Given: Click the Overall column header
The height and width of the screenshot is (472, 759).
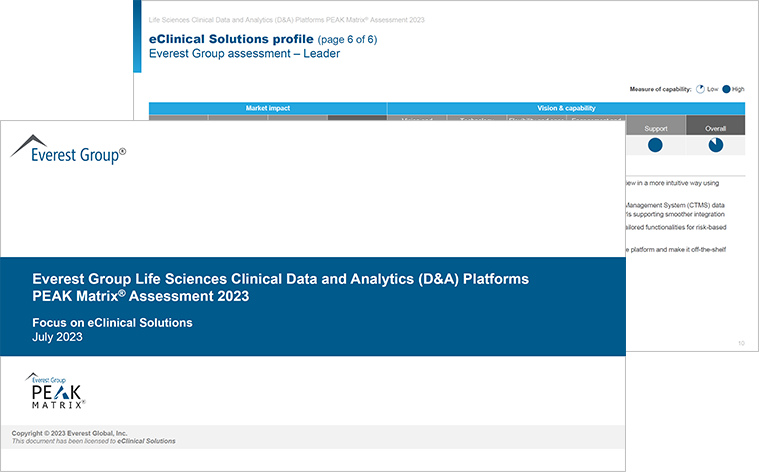Looking at the screenshot, I should (x=715, y=128).
